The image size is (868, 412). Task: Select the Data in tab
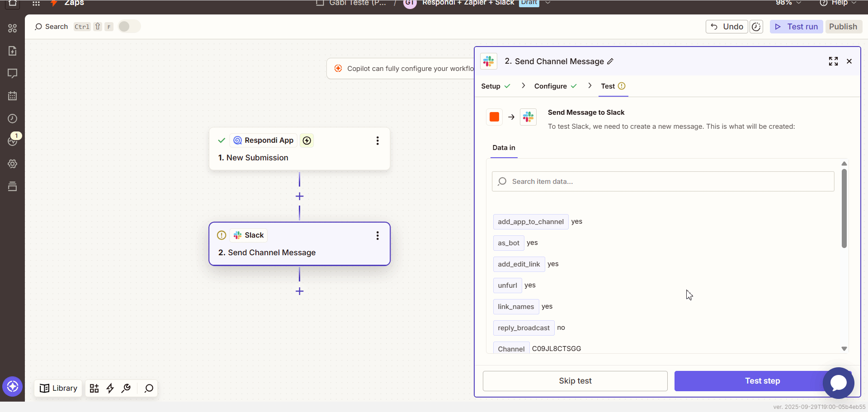click(504, 148)
